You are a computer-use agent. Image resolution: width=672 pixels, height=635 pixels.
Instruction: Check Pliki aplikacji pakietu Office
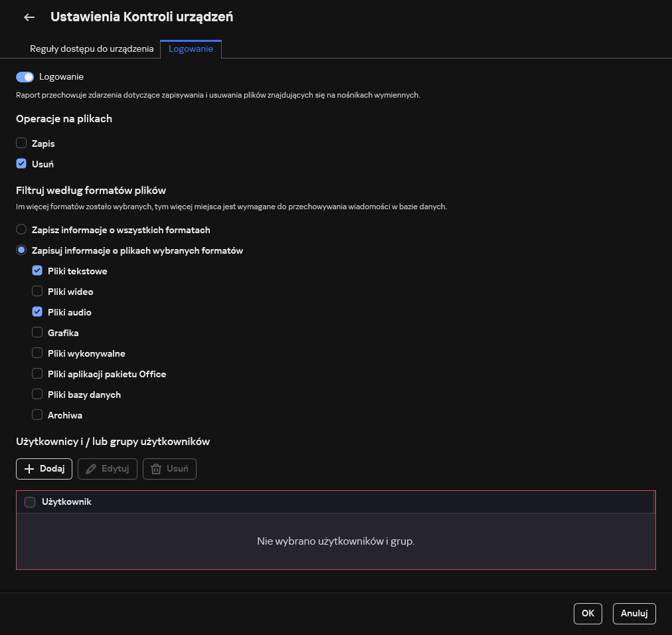(37, 374)
